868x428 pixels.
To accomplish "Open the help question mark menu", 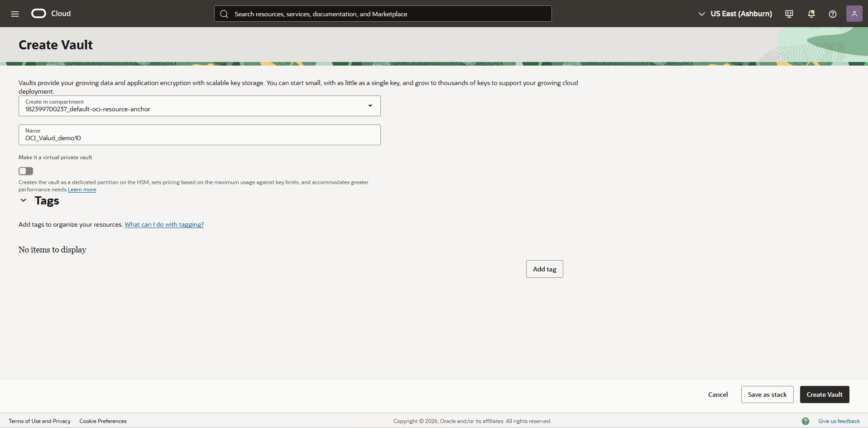I will click(833, 14).
